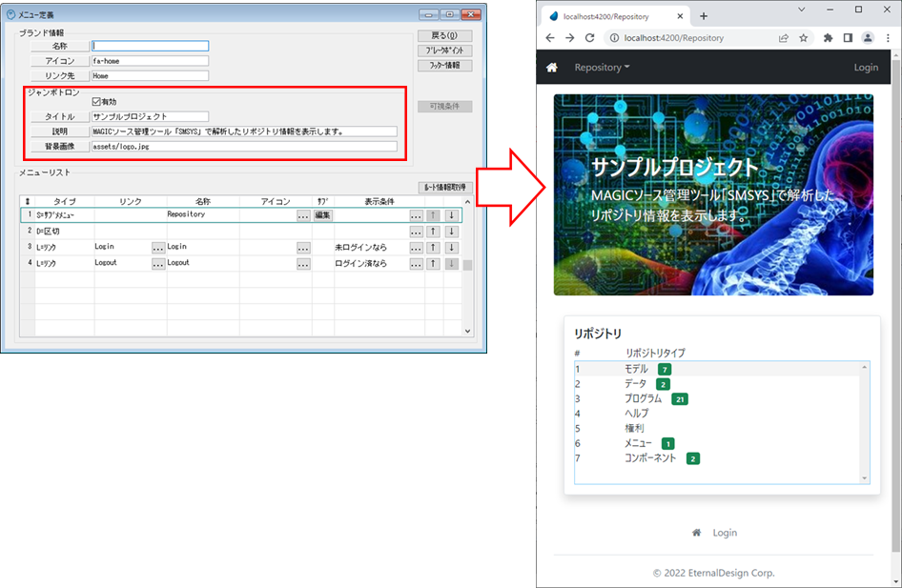Click the 編集 button in Repository row
This screenshot has height=588, width=902.
pyautogui.click(x=322, y=215)
